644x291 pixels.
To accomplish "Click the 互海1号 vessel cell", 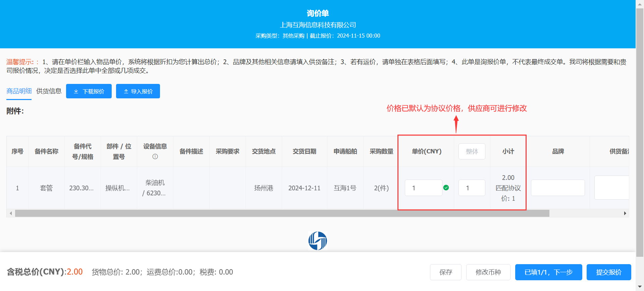I will tap(345, 188).
